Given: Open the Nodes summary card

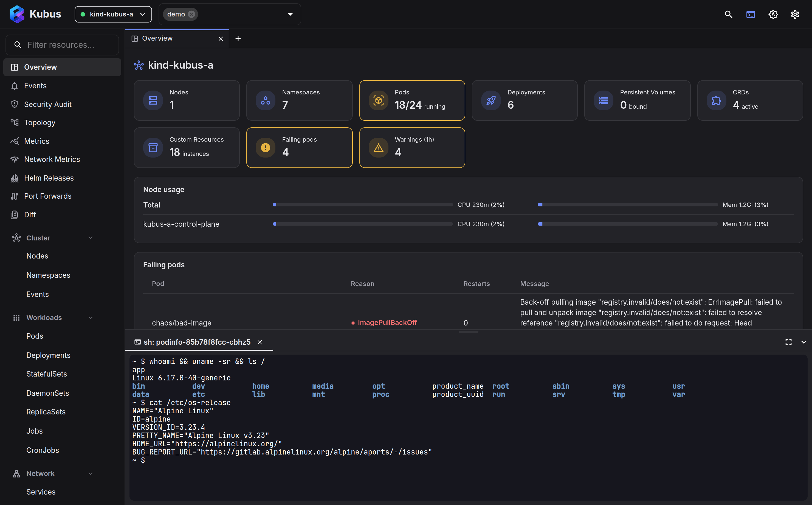Looking at the screenshot, I should click(x=187, y=100).
